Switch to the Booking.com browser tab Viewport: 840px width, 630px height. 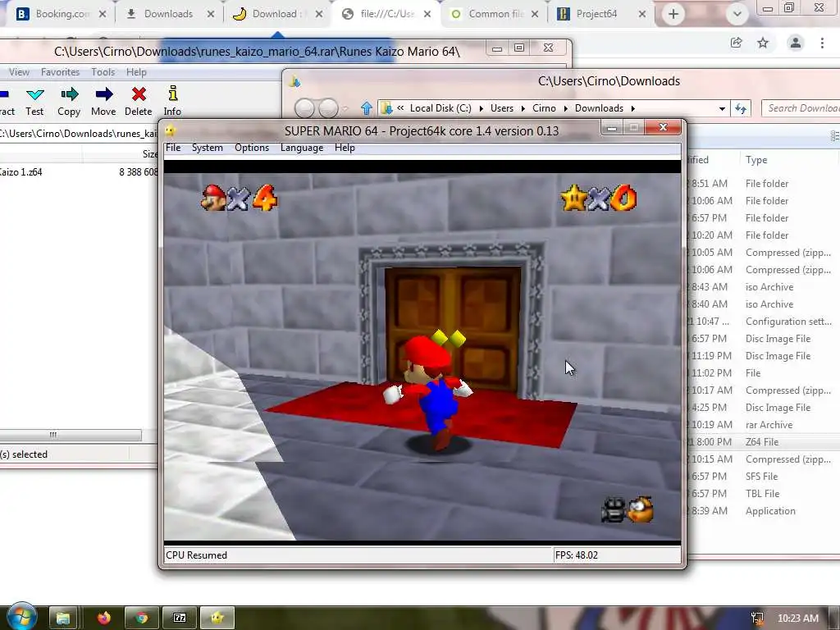coord(57,14)
